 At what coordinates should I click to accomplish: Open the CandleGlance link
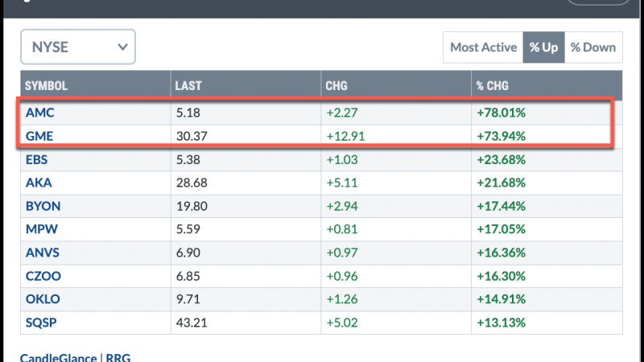(58, 357)
